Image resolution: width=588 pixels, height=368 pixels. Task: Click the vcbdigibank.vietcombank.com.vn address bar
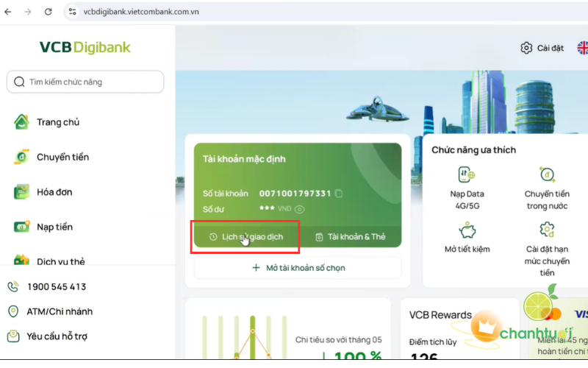click(x=141, y=12)
